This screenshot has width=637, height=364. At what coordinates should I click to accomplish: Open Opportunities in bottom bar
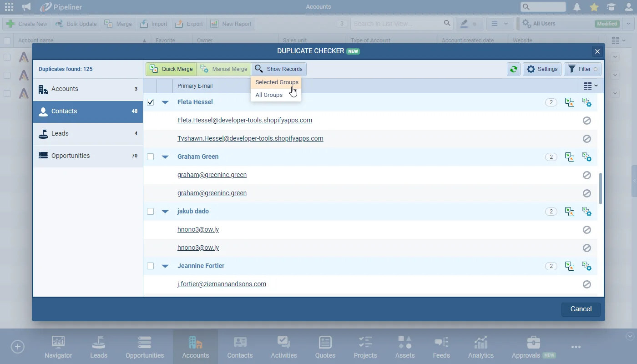(145, 347)
